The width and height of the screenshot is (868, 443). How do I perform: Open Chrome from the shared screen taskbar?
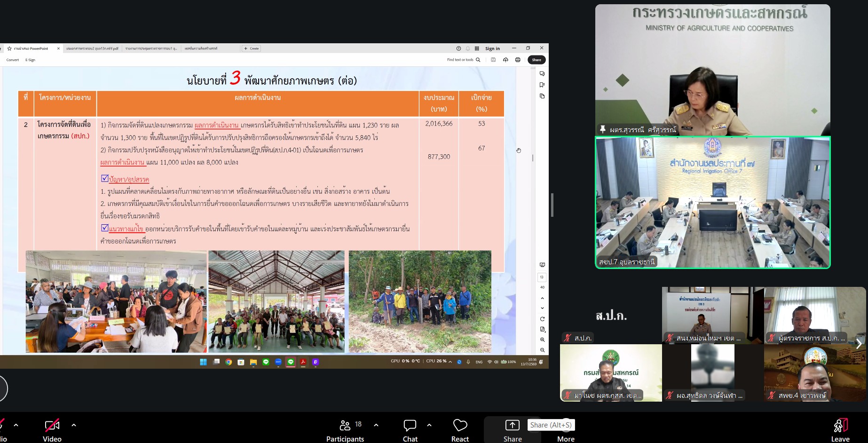(x=229, y=362)
